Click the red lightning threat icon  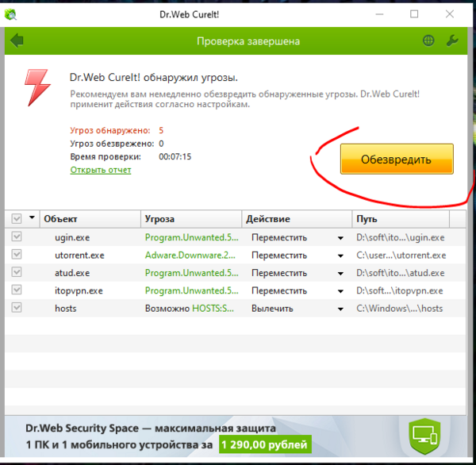click(36, 87)
